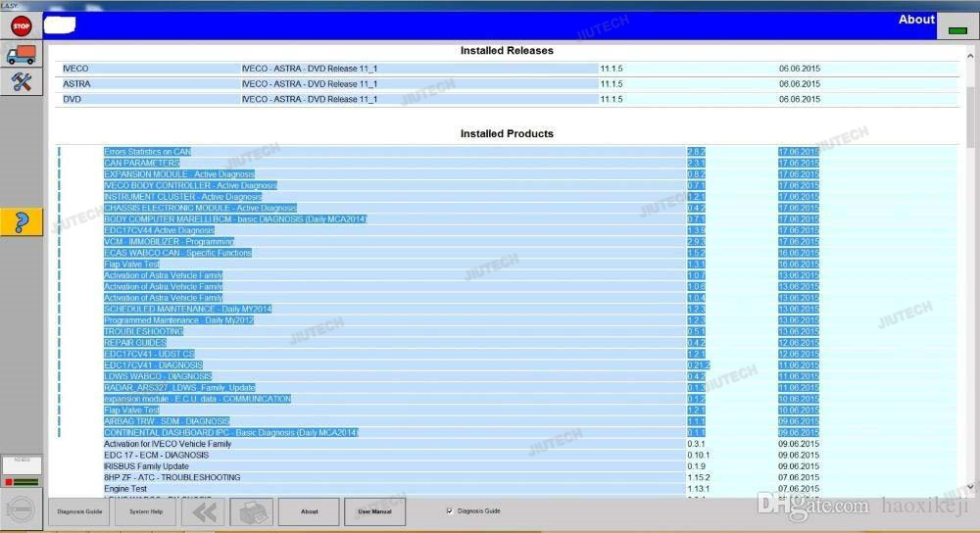Select 8HP ZF - ATC - TROUBLESHOOTING
This screenshot has height=533, width=980.
507,478
